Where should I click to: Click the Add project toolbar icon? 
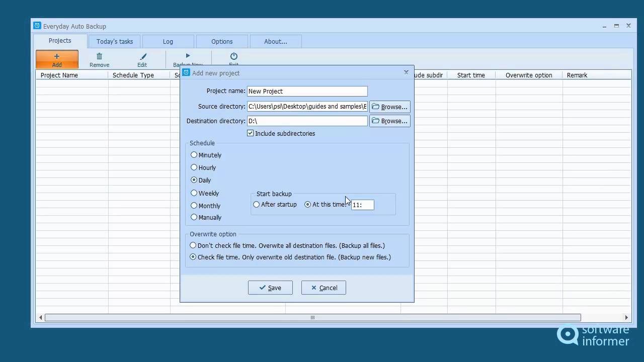point(57,57)
